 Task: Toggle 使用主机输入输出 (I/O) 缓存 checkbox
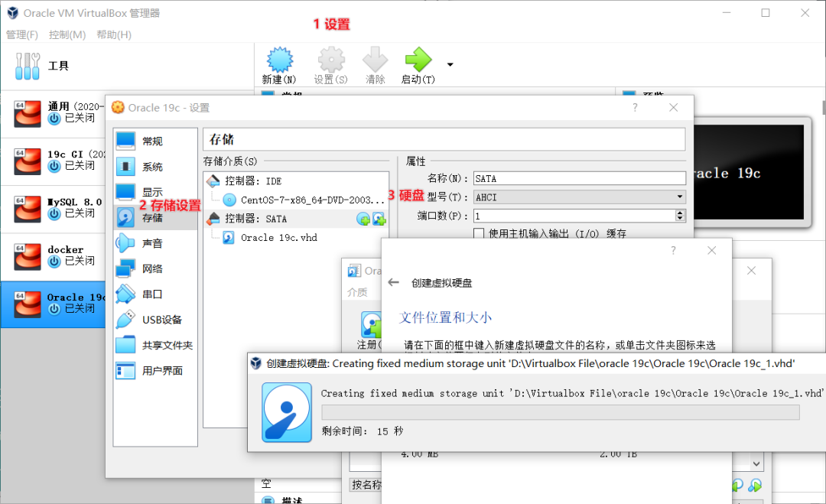click(x=479, y=233)
